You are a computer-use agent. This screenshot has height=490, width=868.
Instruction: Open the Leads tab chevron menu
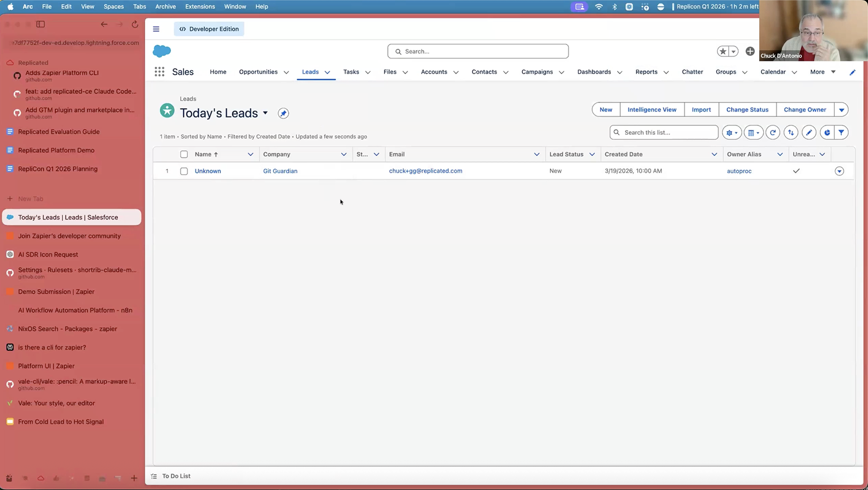[x=327, y=72]
